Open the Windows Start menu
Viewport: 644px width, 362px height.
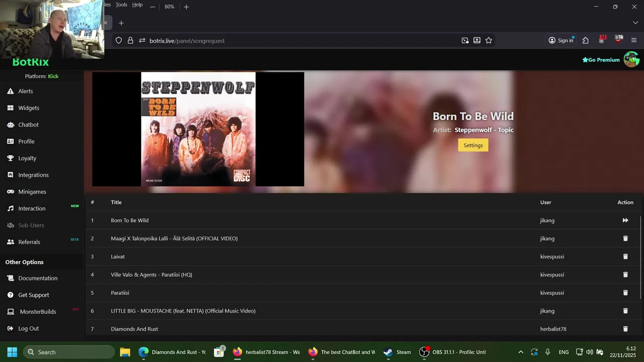(12, 352)
